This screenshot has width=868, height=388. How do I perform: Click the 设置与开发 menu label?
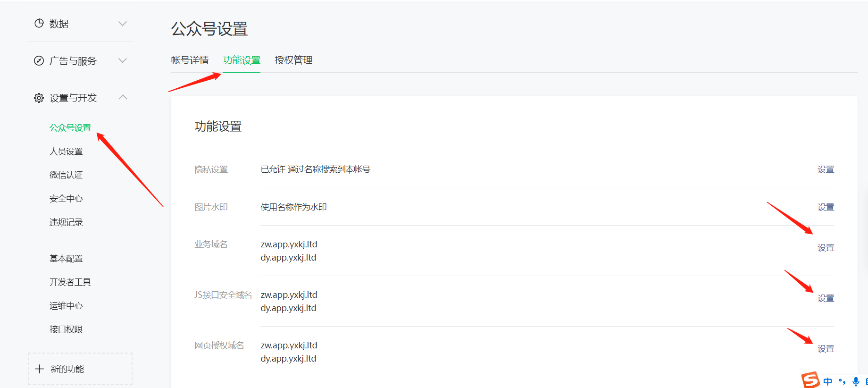(73, 98)
